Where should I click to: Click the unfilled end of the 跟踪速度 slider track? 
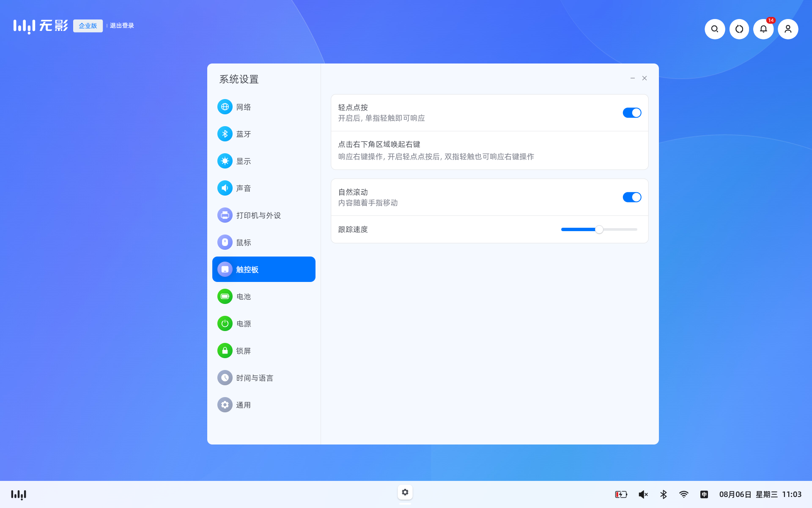coord(620,229)
